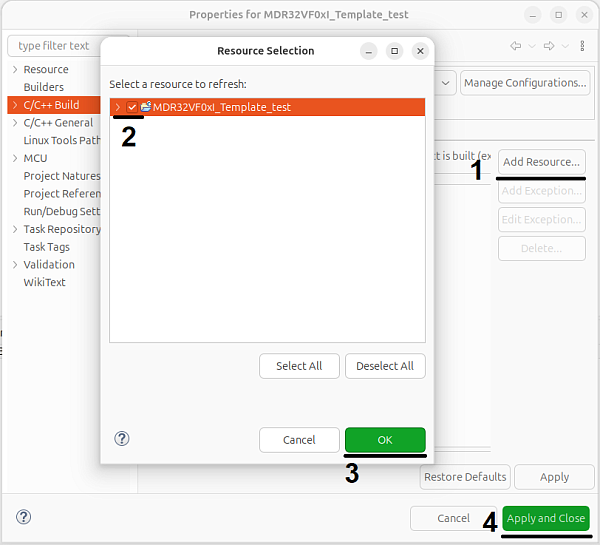
Task: Click the Apply and Close button
Action: coord(546,518)
